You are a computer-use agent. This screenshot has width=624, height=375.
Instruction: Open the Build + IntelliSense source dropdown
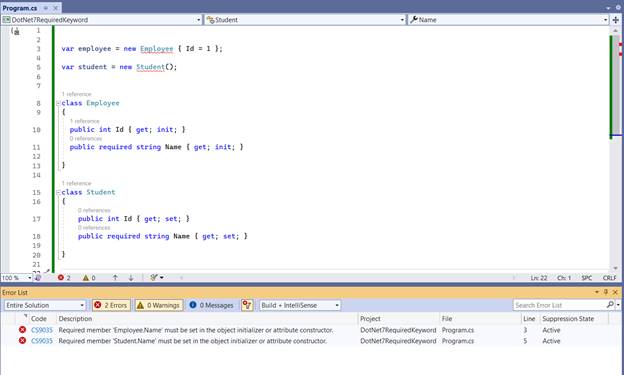300,305
